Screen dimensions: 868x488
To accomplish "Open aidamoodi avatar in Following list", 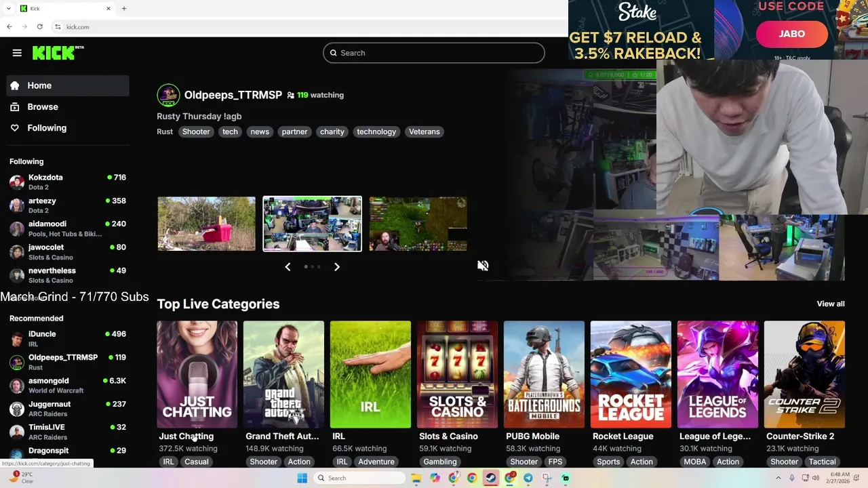I will point(17,228).
